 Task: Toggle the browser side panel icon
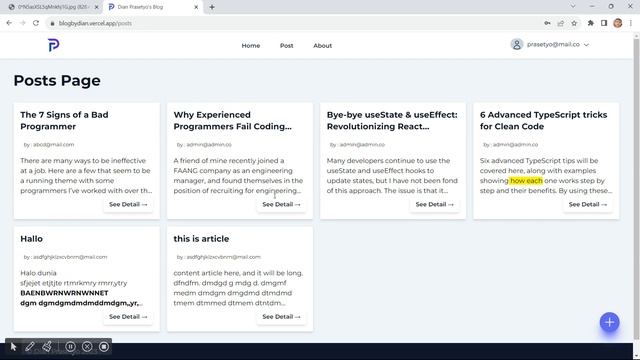(x=604, y=23)
